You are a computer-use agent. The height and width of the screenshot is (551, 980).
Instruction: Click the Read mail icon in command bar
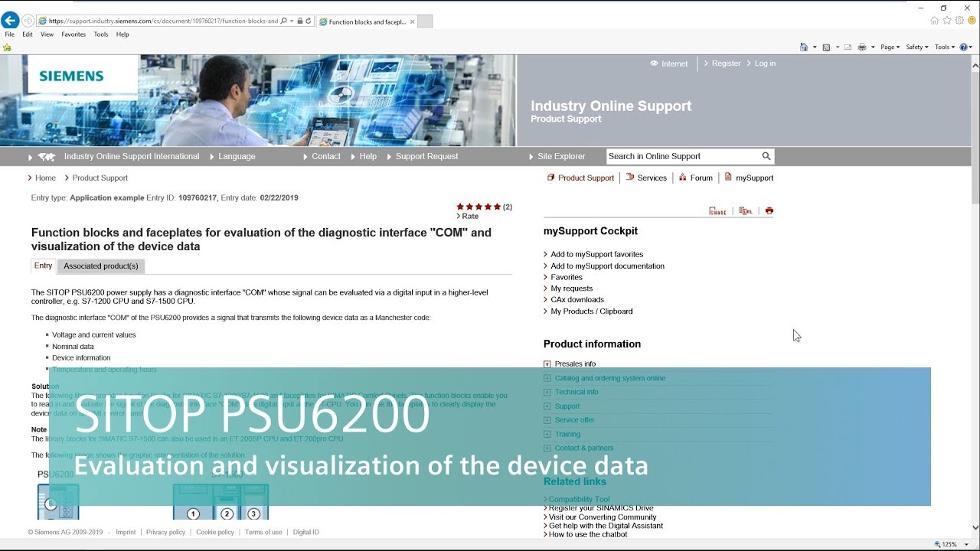point(848,47)
